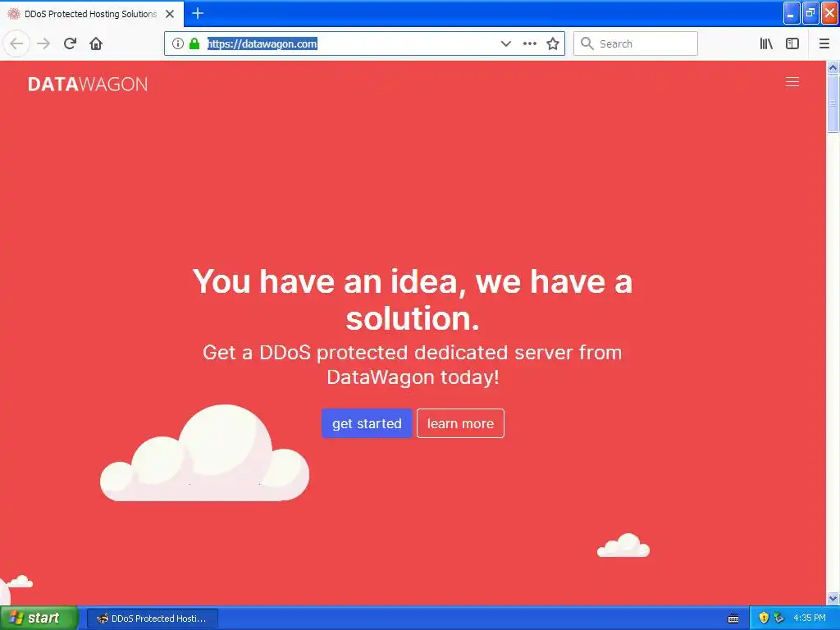Open the Library bookmarks and history icon

[766, 43]
